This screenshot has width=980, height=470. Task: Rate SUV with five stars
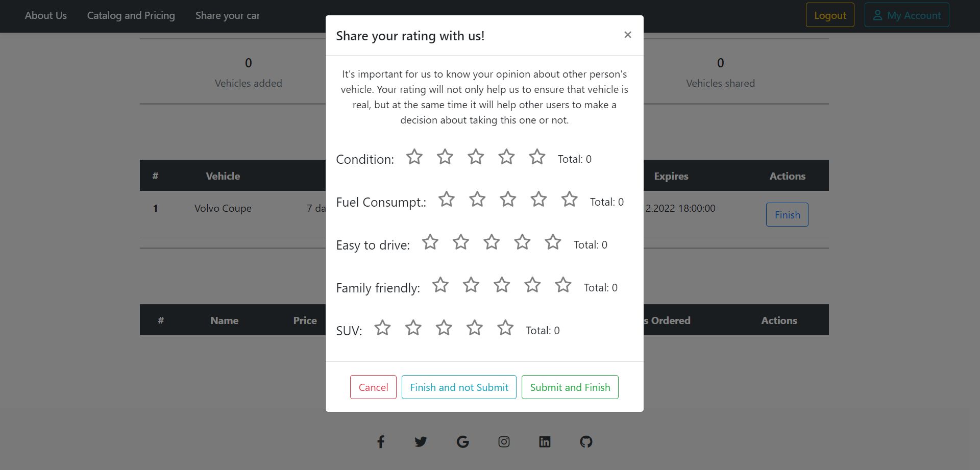click(505, 328)
